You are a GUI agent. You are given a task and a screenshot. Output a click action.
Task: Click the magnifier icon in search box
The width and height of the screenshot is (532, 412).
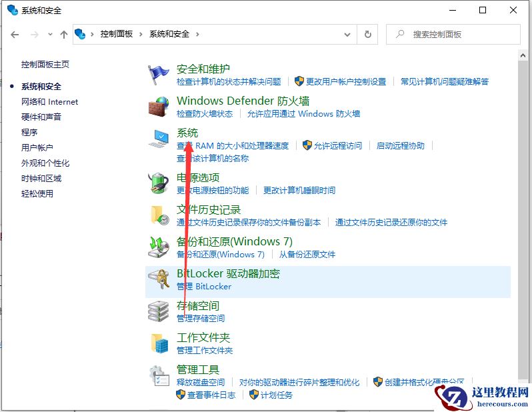click(401, 34)
